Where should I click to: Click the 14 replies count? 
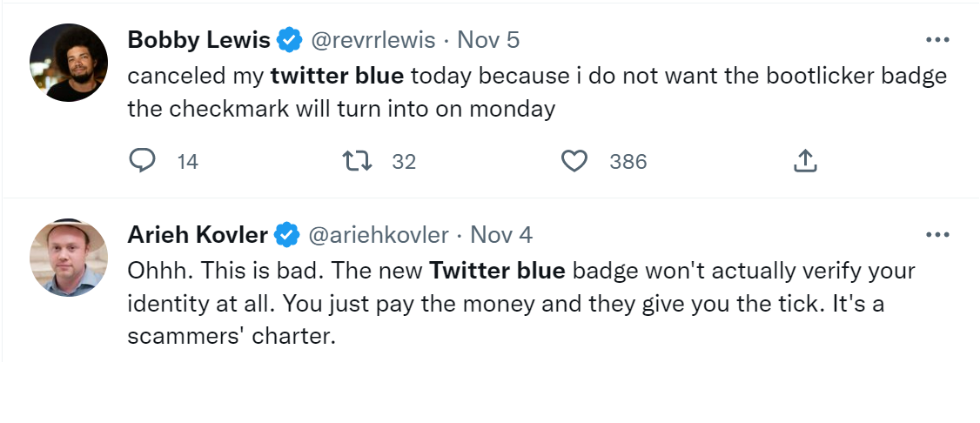pyautogui.click(x=187, y=162)
